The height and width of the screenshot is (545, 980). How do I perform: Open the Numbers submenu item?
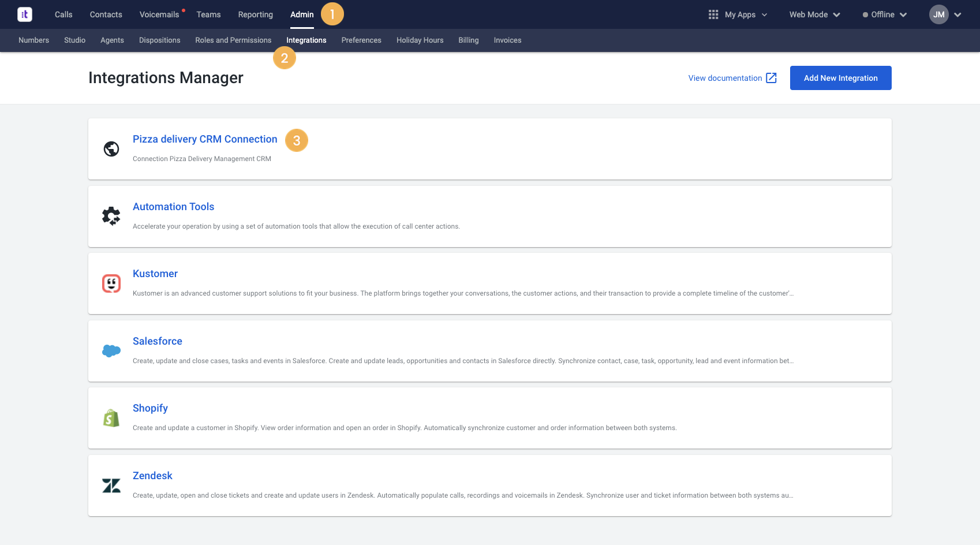pos(33,40)
